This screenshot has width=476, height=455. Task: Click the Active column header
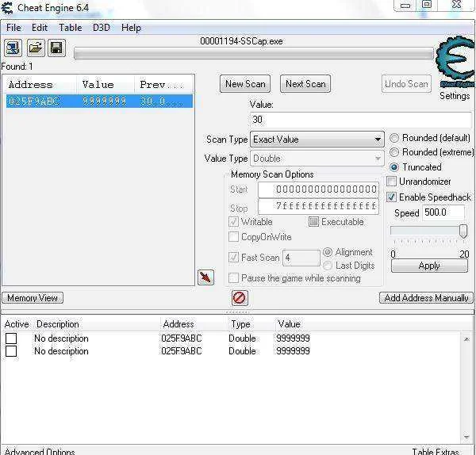tap(17, 324)
